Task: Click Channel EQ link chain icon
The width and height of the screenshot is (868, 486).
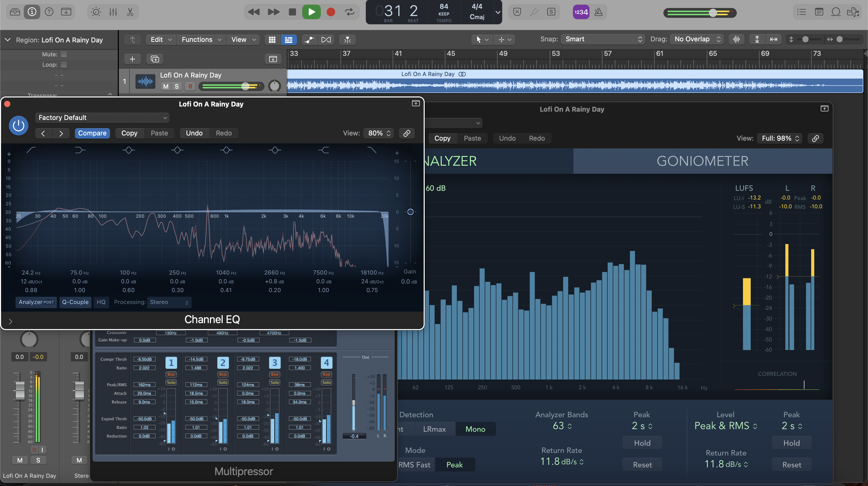Action: pyautogui.click(x=407, y=133)
